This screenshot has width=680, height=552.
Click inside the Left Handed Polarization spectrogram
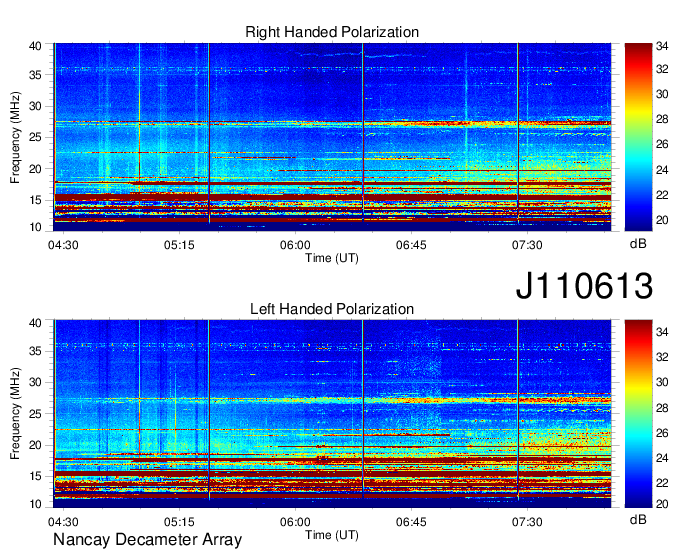click(x=332, y=414)
